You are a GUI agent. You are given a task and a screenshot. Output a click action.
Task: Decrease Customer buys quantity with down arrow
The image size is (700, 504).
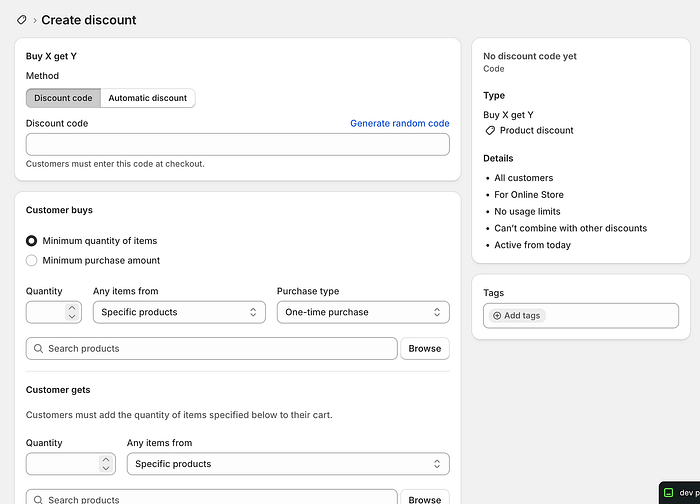(72, 317)
